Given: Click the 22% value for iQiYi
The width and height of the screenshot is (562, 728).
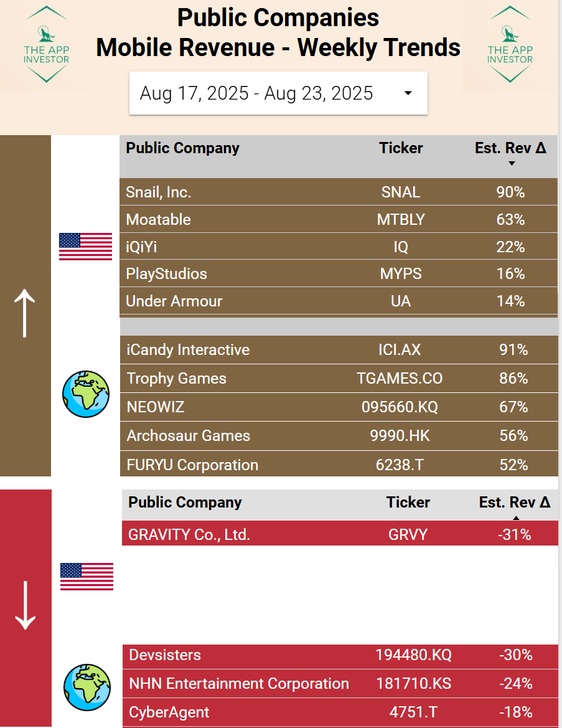Looking at the screenshot, I should (510, 247).
